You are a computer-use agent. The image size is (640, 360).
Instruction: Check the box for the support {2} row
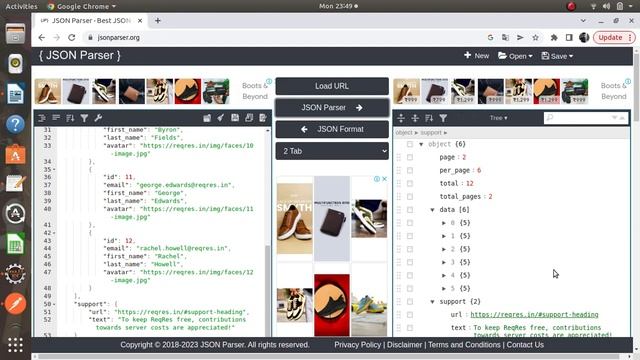click(410, 302)
